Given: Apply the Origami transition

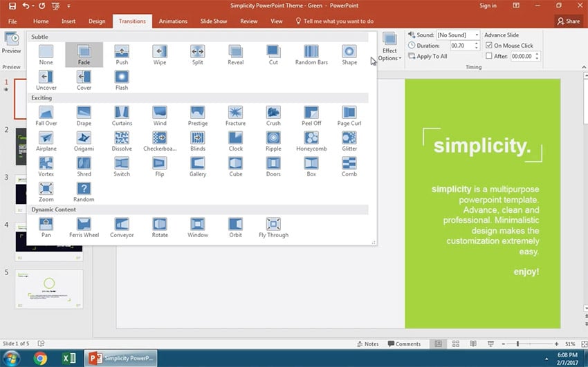Looking at the screenshot, I should pyautogui.click(x=84, y=141).
